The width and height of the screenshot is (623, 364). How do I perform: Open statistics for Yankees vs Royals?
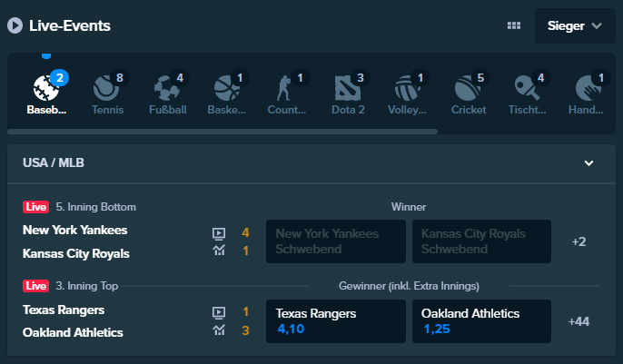219,250
